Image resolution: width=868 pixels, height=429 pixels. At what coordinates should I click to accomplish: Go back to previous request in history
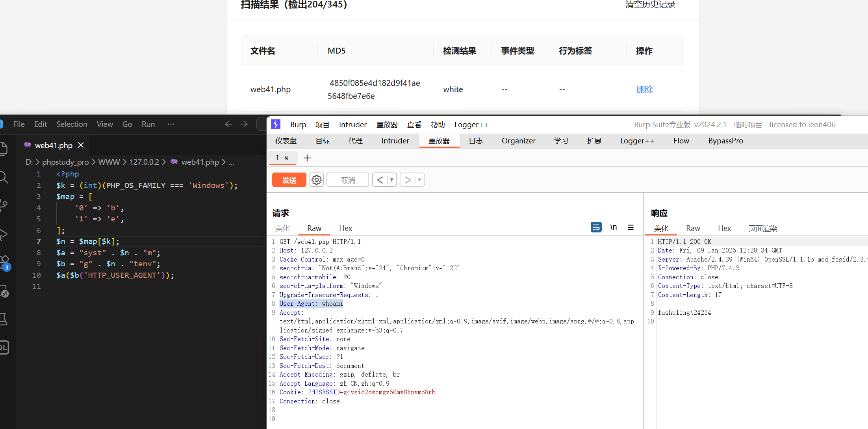click(380, 180)
